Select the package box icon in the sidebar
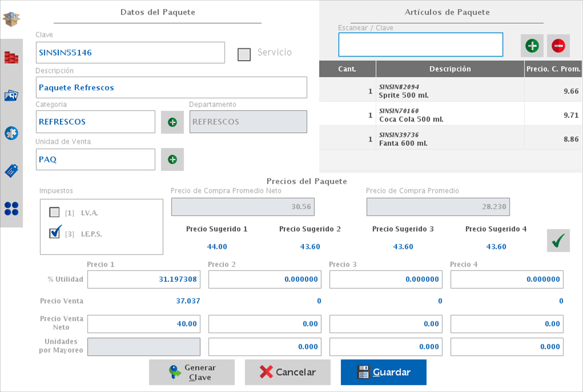The height and width of the screenshot is (392, 583). point(11,19)
